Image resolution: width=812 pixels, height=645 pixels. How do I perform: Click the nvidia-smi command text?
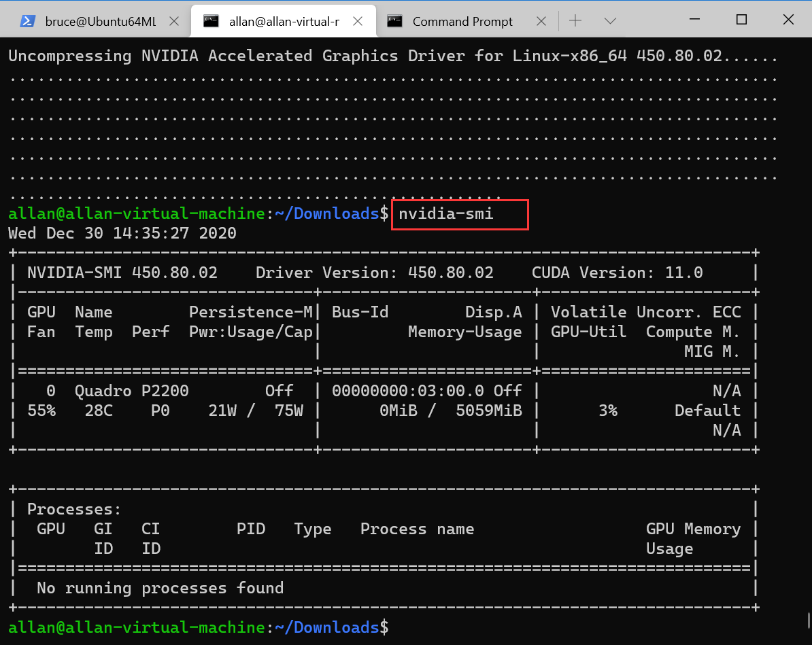pos(446,214)
